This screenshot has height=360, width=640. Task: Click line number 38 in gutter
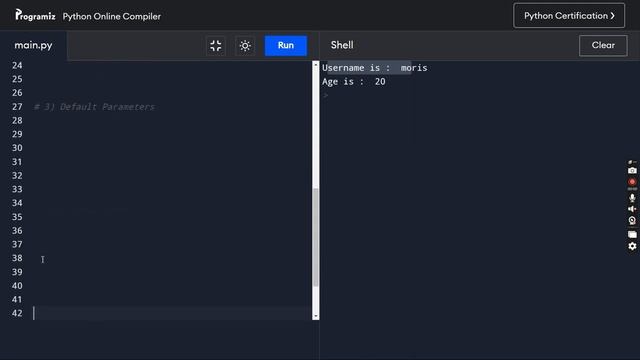[17, 258]
